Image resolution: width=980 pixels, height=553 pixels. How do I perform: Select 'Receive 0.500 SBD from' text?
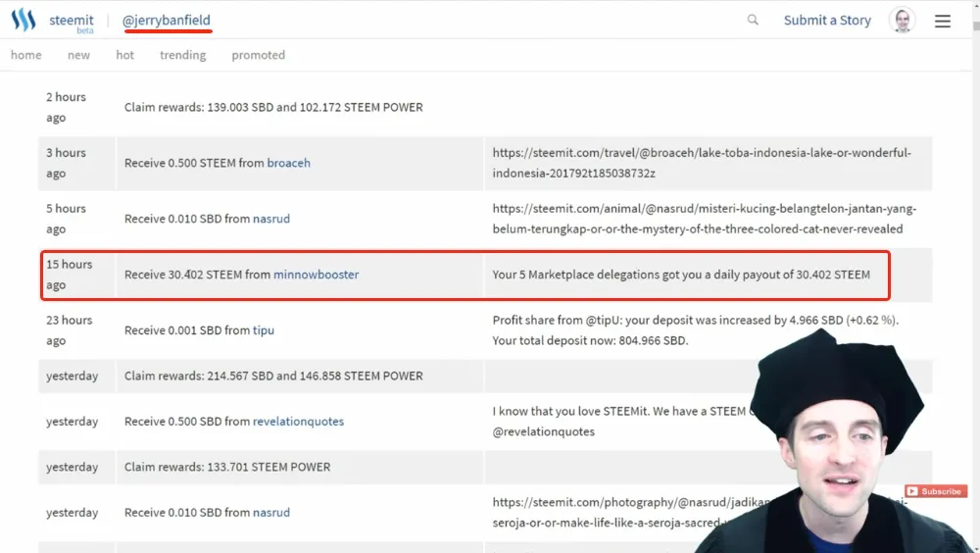[x=187, y=421]
